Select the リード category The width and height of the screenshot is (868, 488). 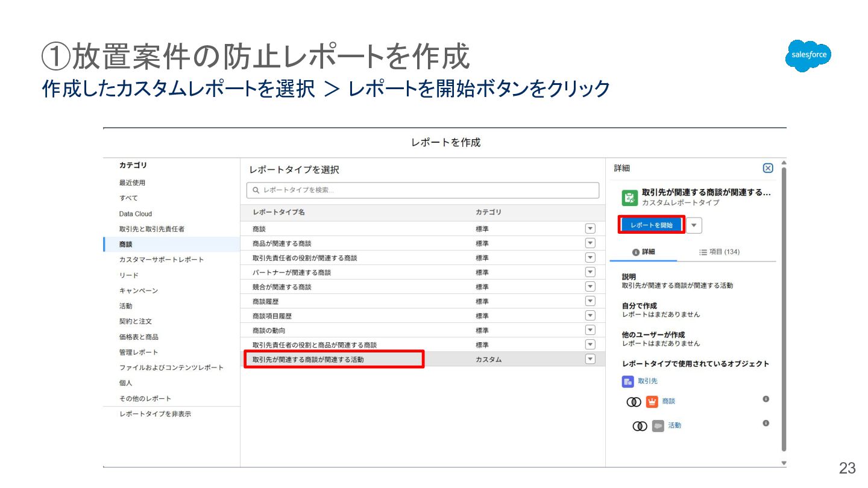(129, 275)
